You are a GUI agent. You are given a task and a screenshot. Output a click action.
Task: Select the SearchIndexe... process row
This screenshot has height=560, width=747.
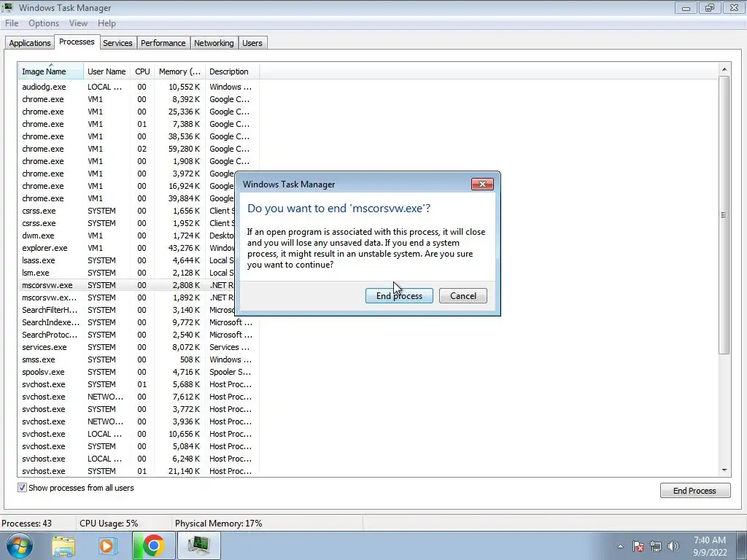pyautogui.click(x=138, y=322)
